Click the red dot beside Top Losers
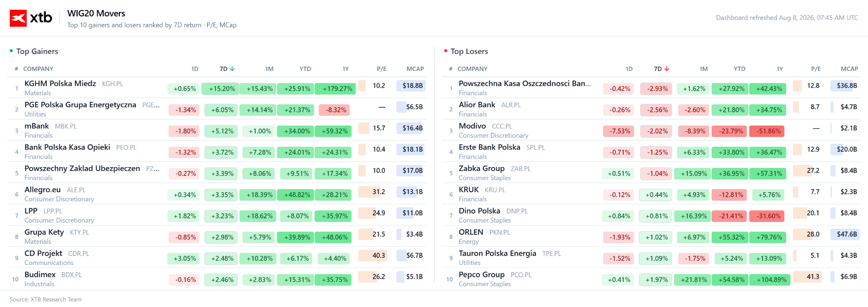868x307 pixels. [x=445, y=51]
